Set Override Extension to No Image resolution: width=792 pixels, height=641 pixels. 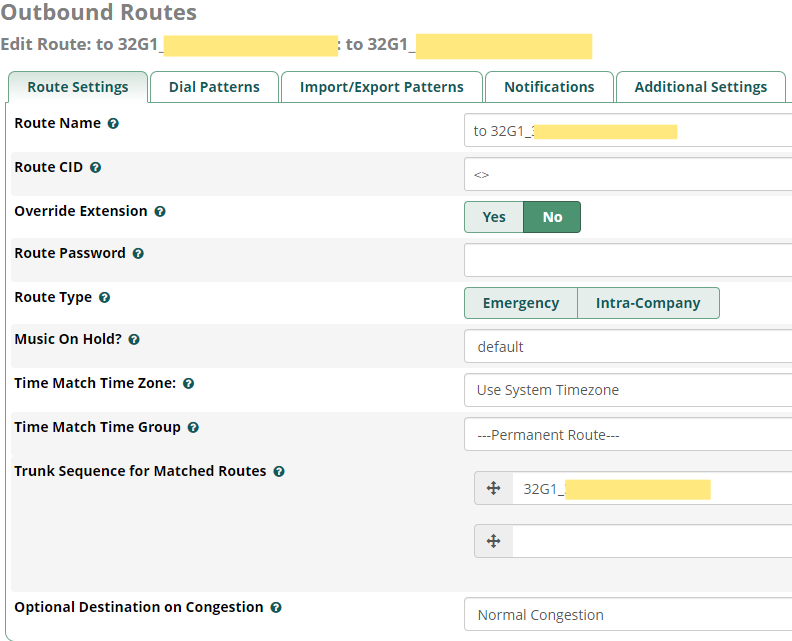pos(552,217)
